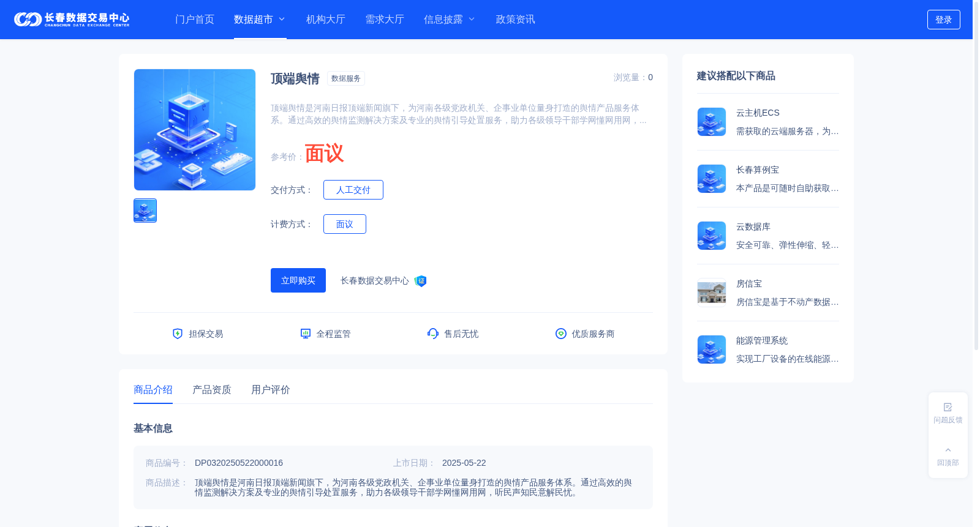Click the 回顶部 up-arrow icon
Screen dimensions: 980x527
(x=948, y=450)
